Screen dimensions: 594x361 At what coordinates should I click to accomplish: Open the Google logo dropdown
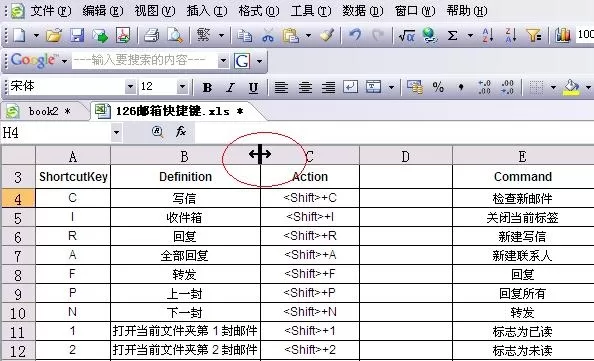pyautogui.click(x=64, y=61)
